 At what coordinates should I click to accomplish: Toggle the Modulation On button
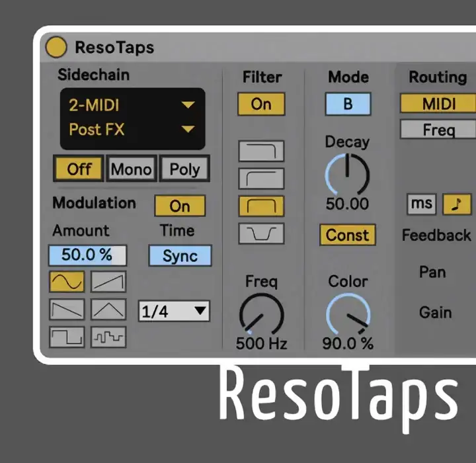coord(180,206)
